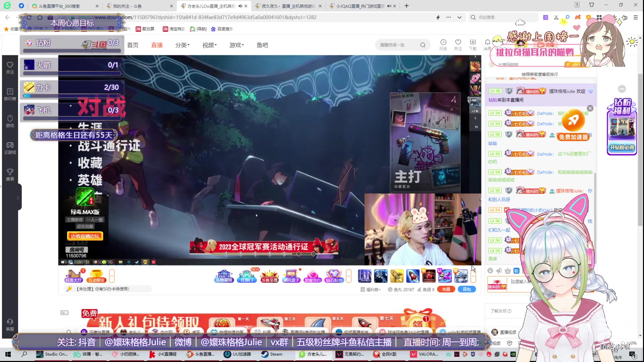Collapse the 钻粉福利 side banner with minus icon
Image resolution: width=644 pixels, height=362 pixels.
(x=622, y=89)
